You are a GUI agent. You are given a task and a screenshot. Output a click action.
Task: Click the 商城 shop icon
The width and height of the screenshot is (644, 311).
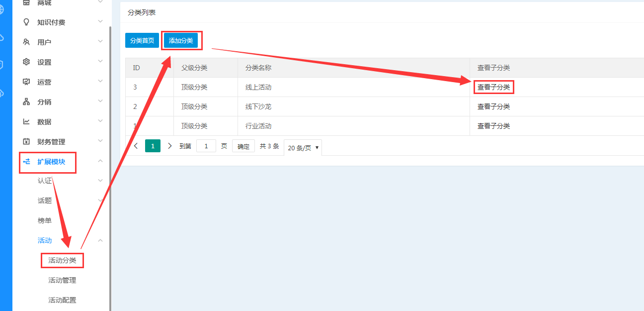[x=27, y=2]
